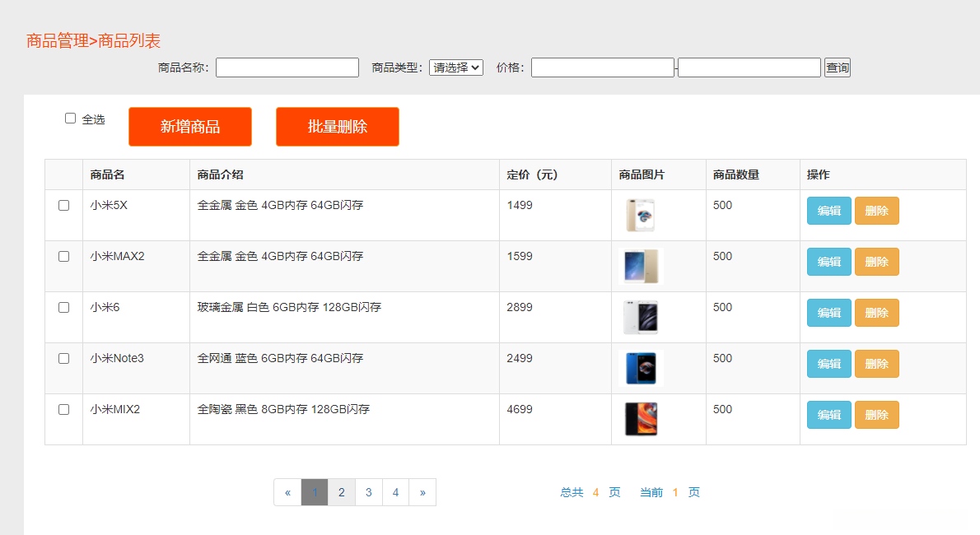This screenshot has height=535, width=980.
Task: Click description 全网通 蓝色 6GB内存 64GB闪存
Action: click(280, 358)
